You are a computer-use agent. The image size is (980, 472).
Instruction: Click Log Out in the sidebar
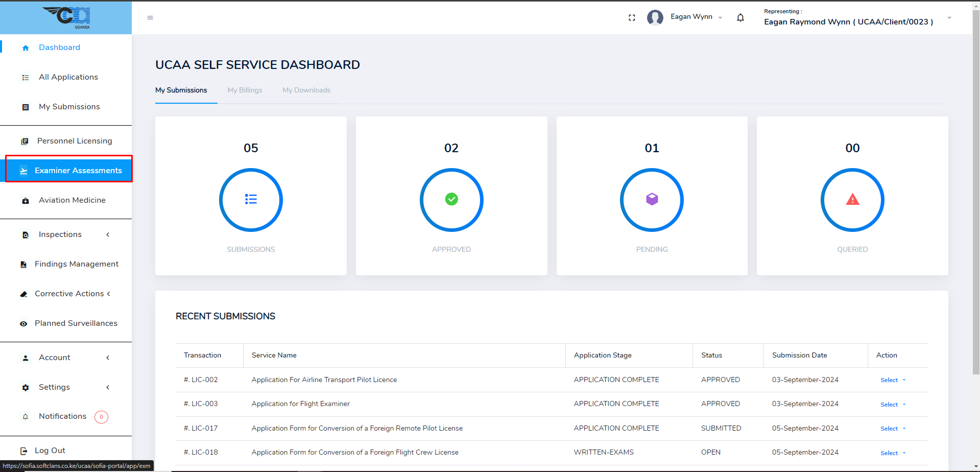point(50,451)
